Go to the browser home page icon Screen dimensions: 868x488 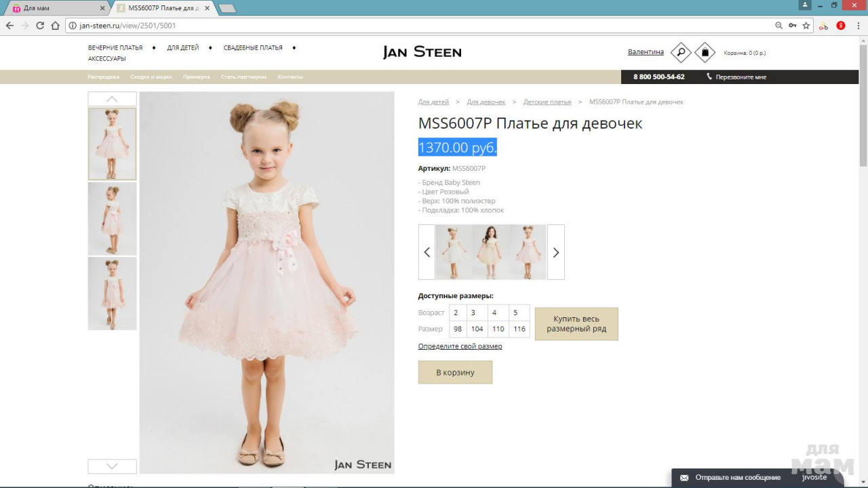(x=56, y=26)
